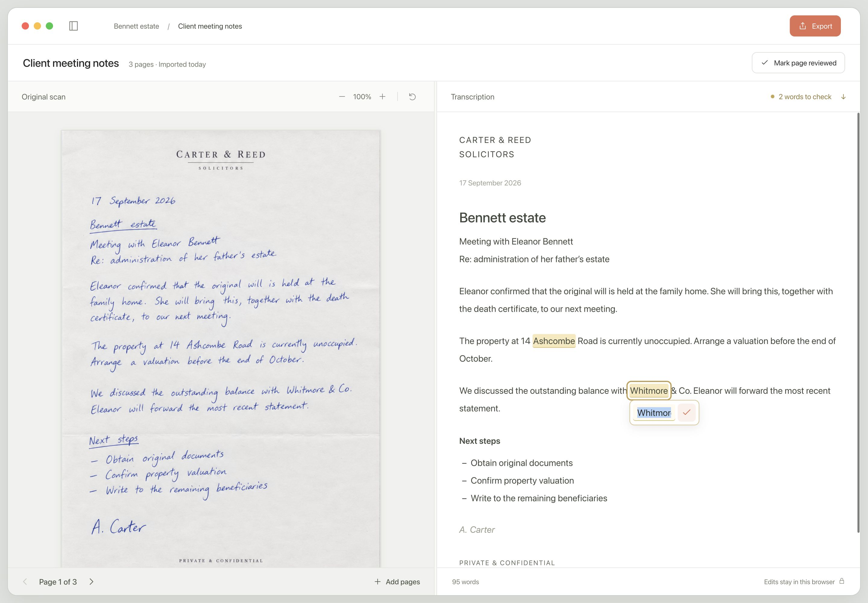The height and width of the screenshot is (603, 868).
Task: Click the 17 September 2026 transcription date
Action: pos(490,183)
